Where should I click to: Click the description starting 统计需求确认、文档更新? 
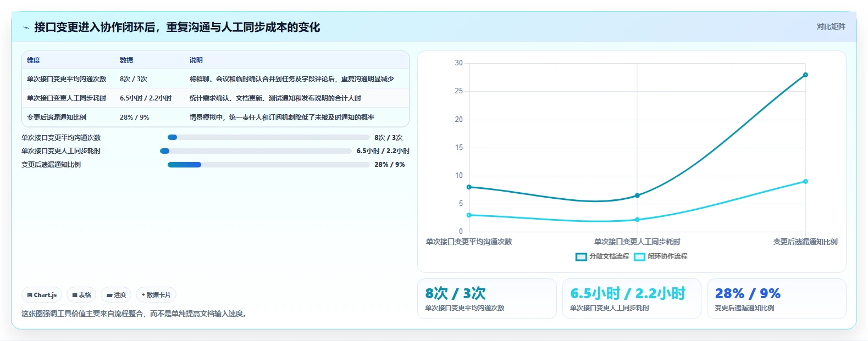(275, 98)
